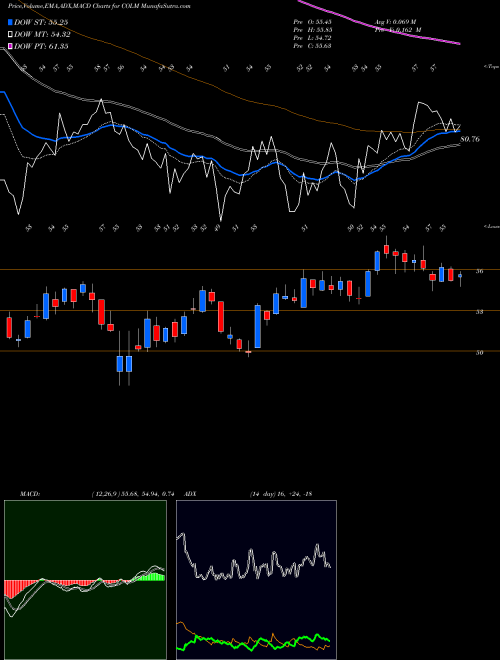The width and height of the screenshot is (500, 660).
Task: Click the 56 price axis label
Action: [x=479, y=271]
